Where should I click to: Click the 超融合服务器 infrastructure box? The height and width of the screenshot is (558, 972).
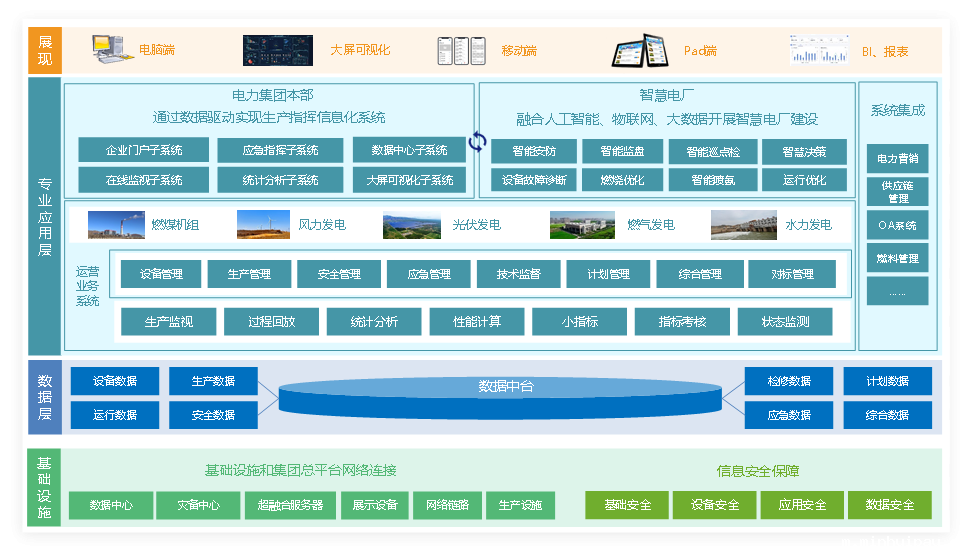pyautogui.click(x=290, y=505)
